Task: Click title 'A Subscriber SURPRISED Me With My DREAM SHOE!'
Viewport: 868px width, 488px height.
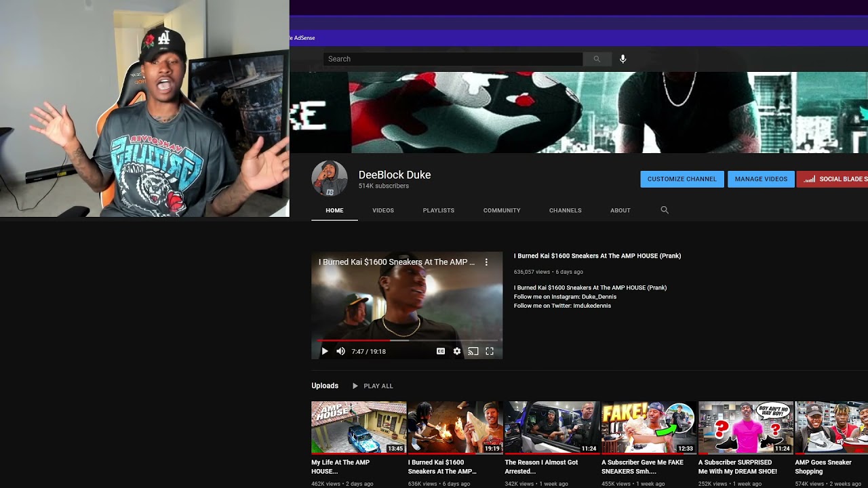Action: 738,467
